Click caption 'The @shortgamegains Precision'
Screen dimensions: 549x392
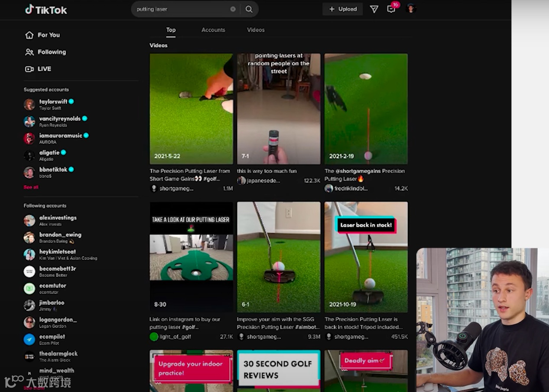point(365,171)
